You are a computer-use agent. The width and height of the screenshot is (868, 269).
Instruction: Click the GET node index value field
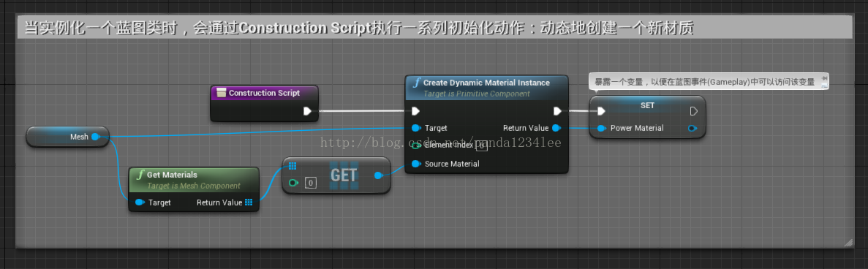311,183
